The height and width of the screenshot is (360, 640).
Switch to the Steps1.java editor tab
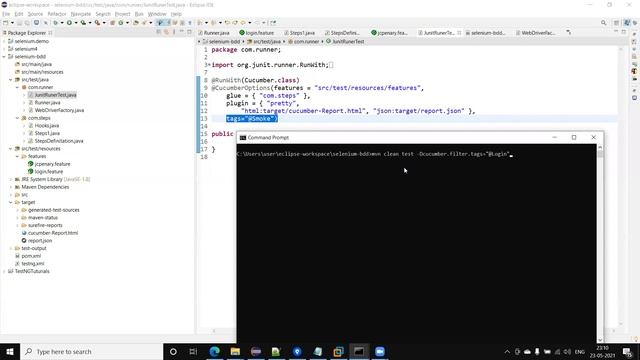[x=300, y=33]
